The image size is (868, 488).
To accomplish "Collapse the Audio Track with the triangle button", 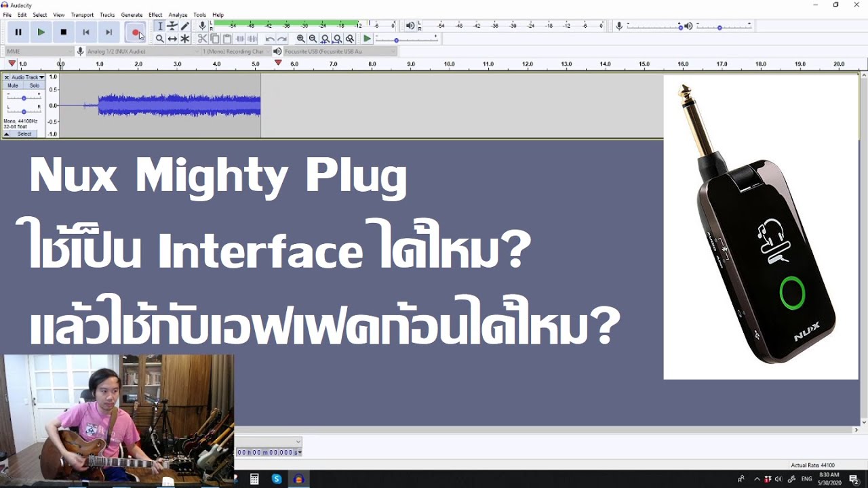I will [x=7, y=134].
